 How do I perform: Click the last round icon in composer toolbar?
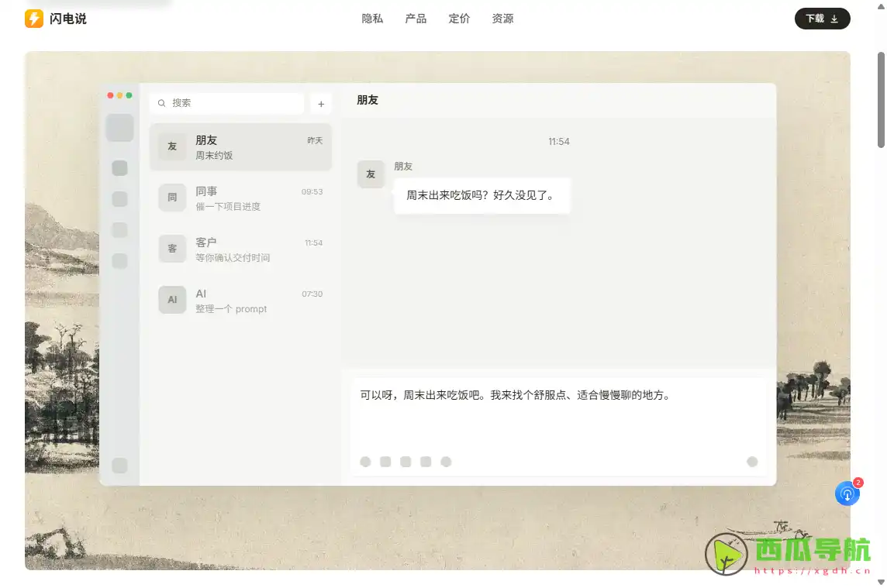tap(446, 462)
